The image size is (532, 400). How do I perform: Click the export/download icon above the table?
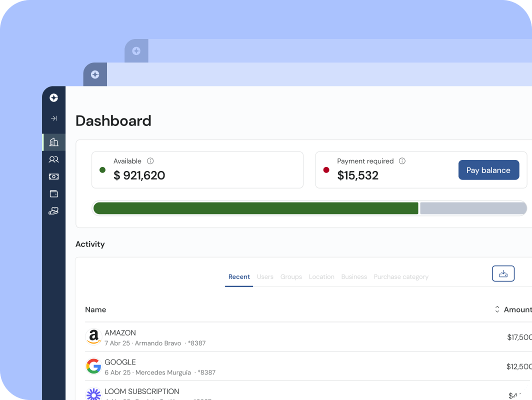click(503, 273)
